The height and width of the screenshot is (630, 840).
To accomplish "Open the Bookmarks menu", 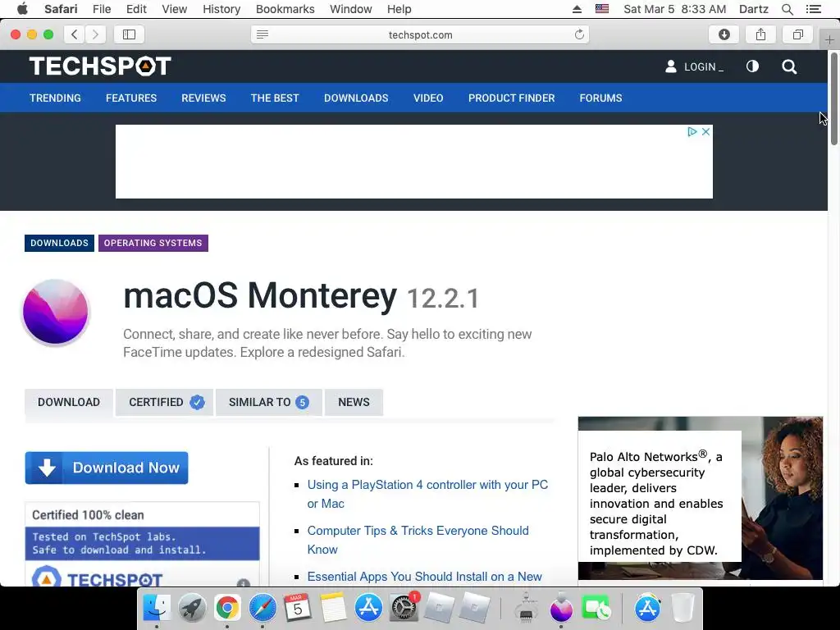I will tap(285, 9).
